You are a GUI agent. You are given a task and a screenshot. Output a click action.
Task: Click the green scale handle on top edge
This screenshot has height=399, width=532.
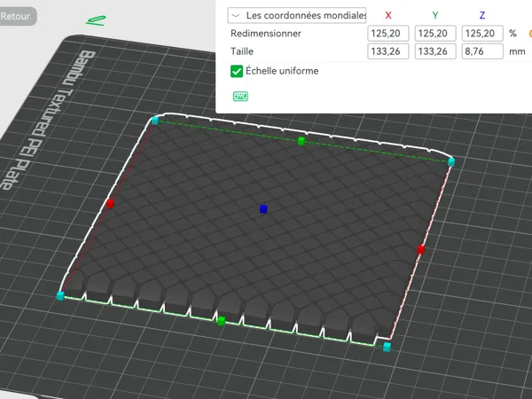point(301,141)
